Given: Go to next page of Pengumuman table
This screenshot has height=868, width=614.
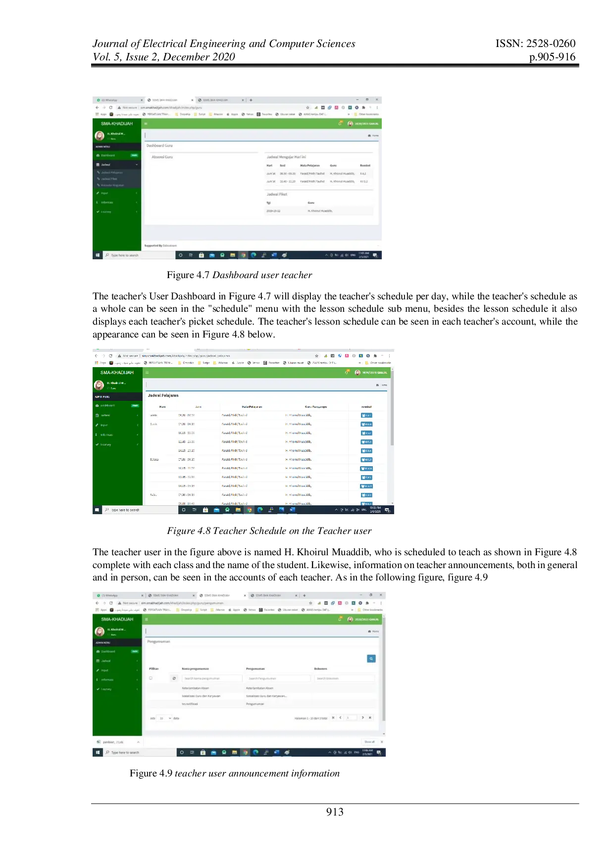Looking at the screenshot, I should click(363, 718).
